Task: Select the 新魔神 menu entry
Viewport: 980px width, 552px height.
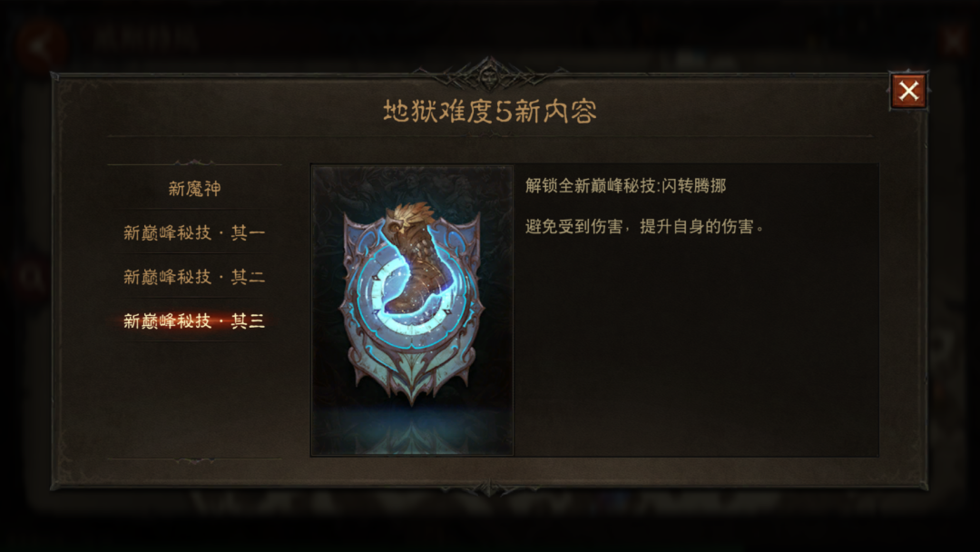Action: tap(194, 188)
